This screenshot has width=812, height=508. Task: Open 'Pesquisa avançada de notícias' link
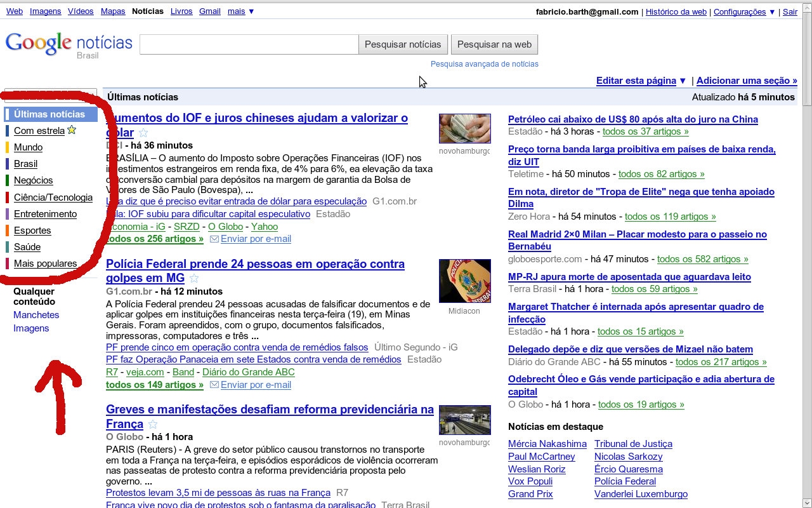(485, 64)
